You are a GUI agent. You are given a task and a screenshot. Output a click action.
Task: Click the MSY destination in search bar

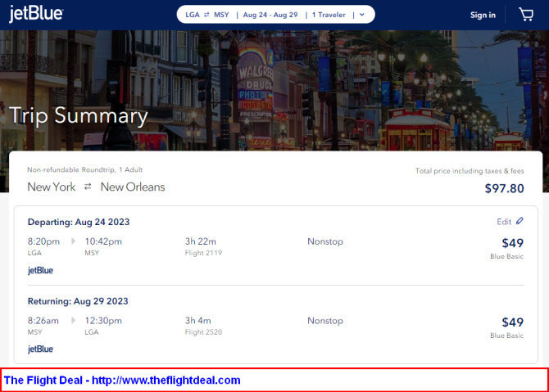(x=221, y=15)
